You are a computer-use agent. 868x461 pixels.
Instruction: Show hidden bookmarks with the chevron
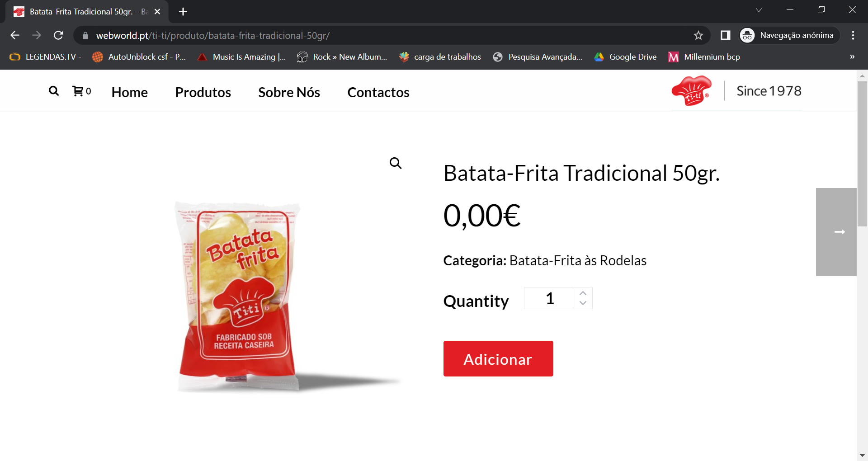(852, 57)
